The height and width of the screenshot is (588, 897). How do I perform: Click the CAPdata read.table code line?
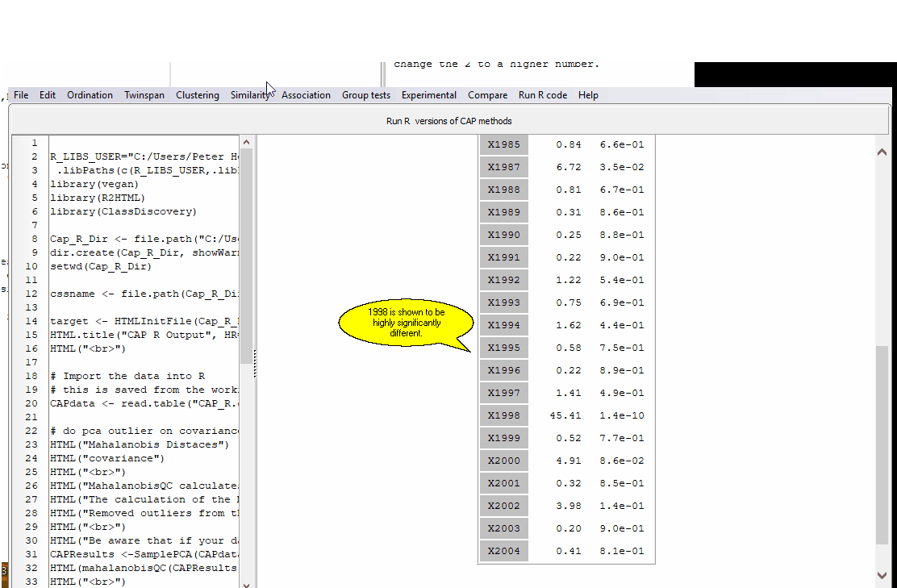144,403
